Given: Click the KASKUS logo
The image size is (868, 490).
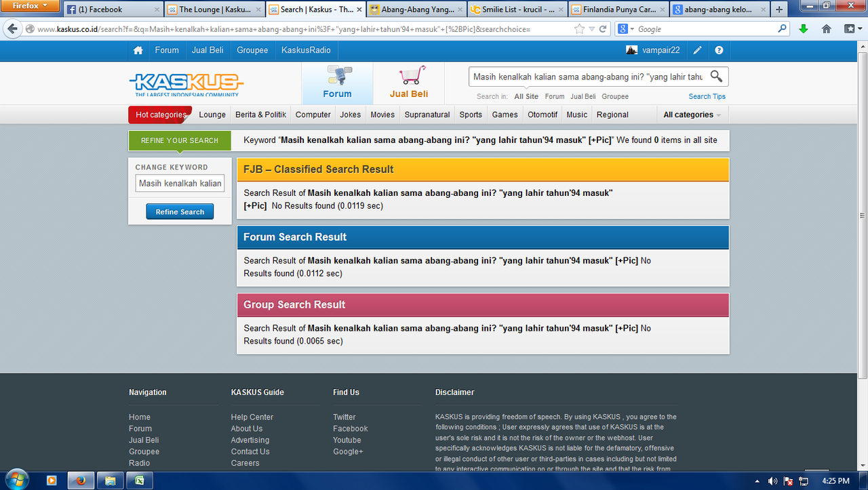Looking at the screenshot, I should (x=186, y=85).
